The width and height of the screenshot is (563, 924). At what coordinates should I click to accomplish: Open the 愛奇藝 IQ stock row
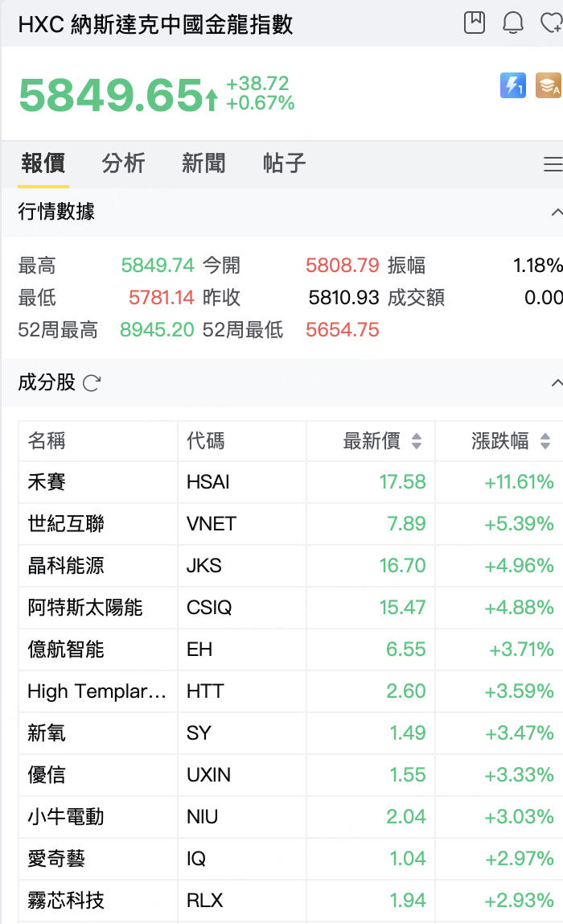coord(290,859)
